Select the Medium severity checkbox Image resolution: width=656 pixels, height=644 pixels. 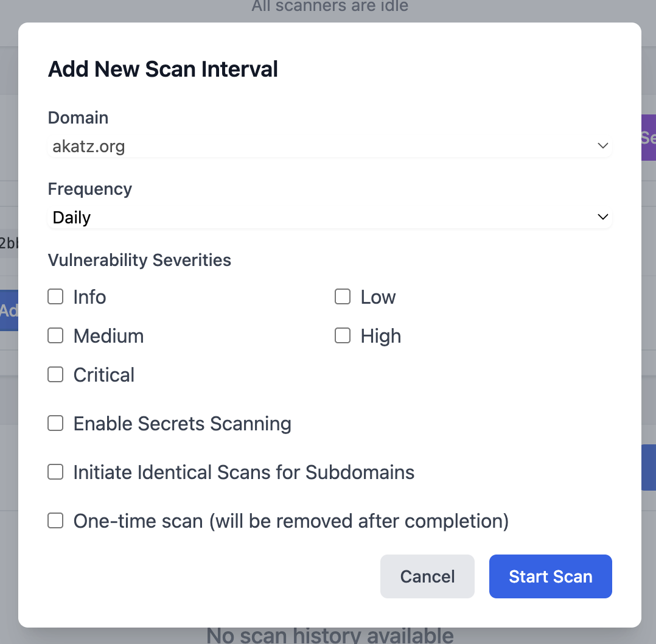55,336
